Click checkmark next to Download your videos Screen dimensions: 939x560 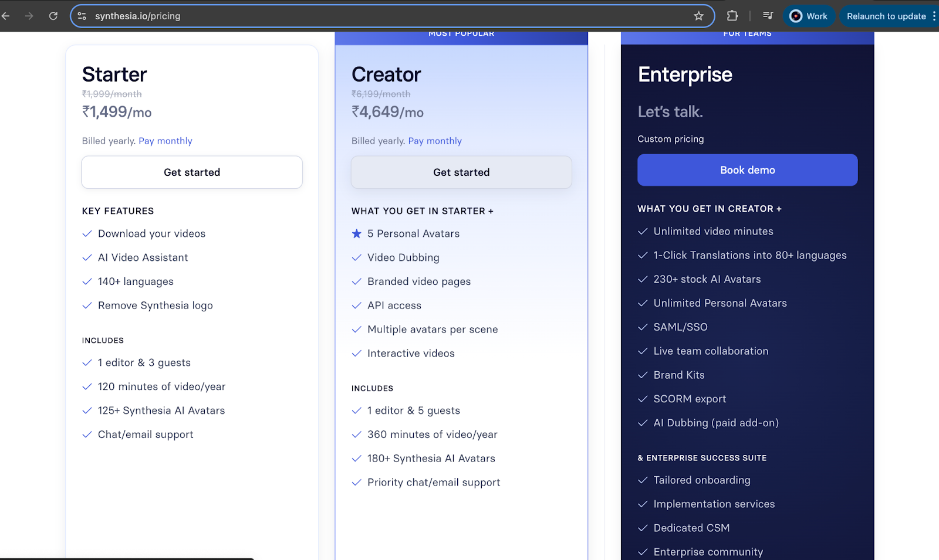pyautogui.click(x=87, y=233)
